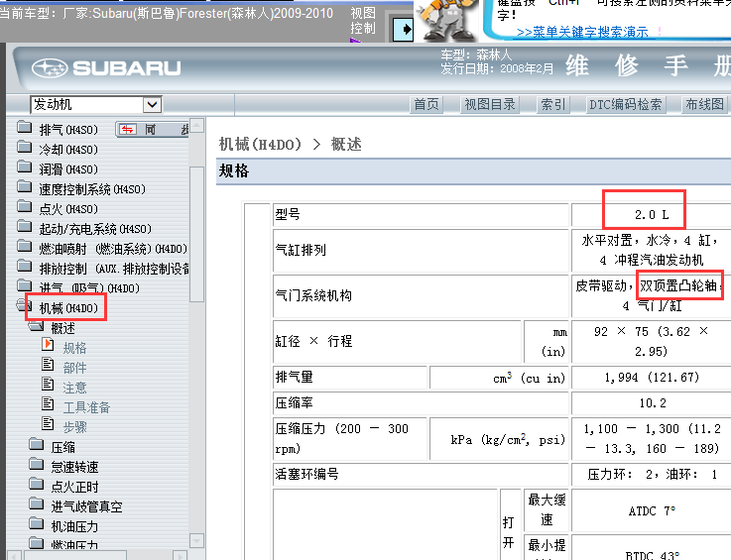731x560 pixels.
Task: Select the 点火(H4SO) tree item
Action: coord(68,209)
